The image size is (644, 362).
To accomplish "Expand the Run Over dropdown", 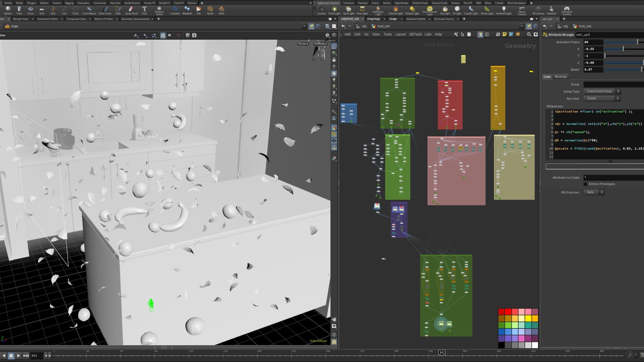I will pyautogui.click(x=602, y=99).
